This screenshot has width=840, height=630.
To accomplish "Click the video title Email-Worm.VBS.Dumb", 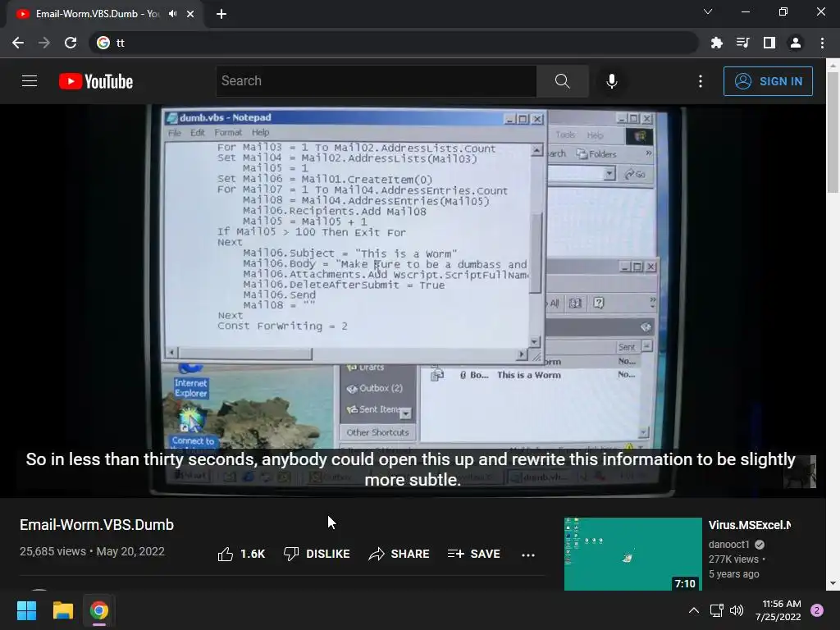I will pyautogui.click(x=97, y=525).
